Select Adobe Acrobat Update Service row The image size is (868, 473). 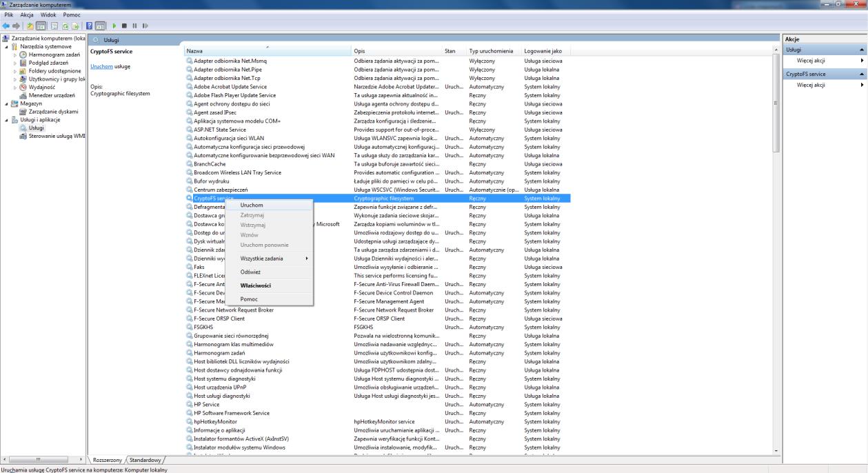377,87
